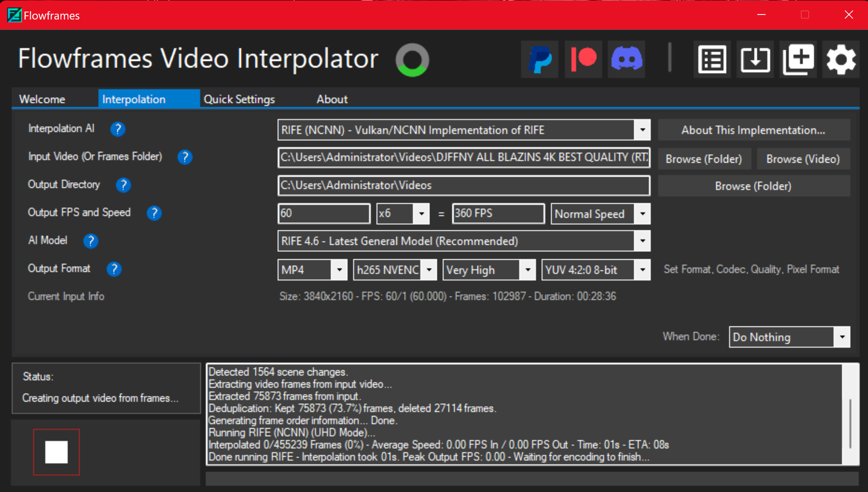
Task: Open the Discord server icon
Action: (x=627, y=59)
